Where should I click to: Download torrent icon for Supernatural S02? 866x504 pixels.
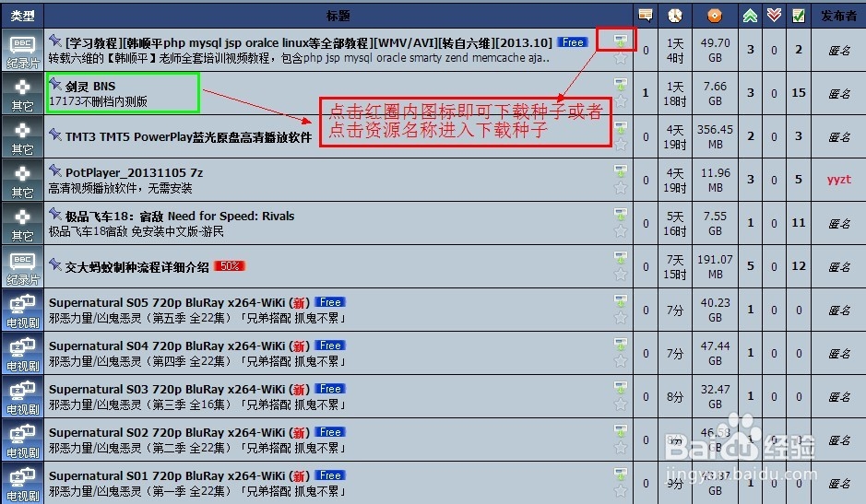click(x=621, y=431)
